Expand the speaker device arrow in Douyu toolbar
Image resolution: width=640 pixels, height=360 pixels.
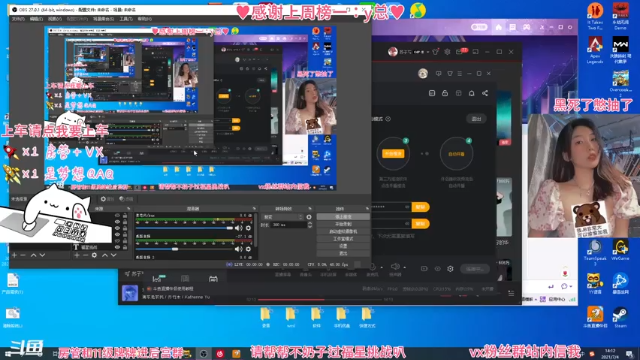(x=404, y=268)
